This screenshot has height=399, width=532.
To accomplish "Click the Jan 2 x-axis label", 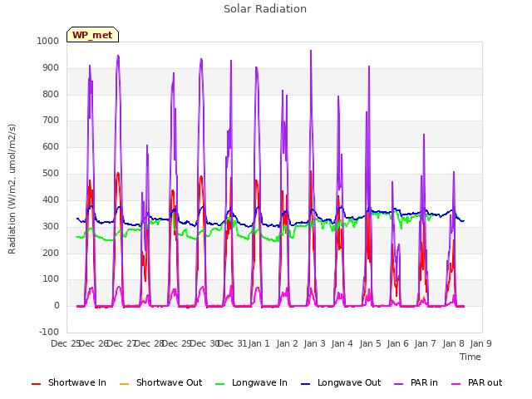I will click(x=287, y=343).
